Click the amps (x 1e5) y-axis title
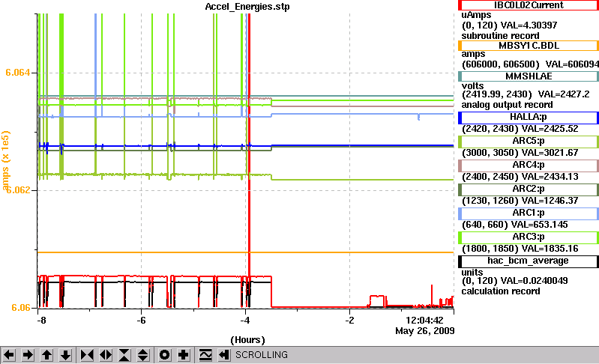The image size is (599, 364). point(5,160)
